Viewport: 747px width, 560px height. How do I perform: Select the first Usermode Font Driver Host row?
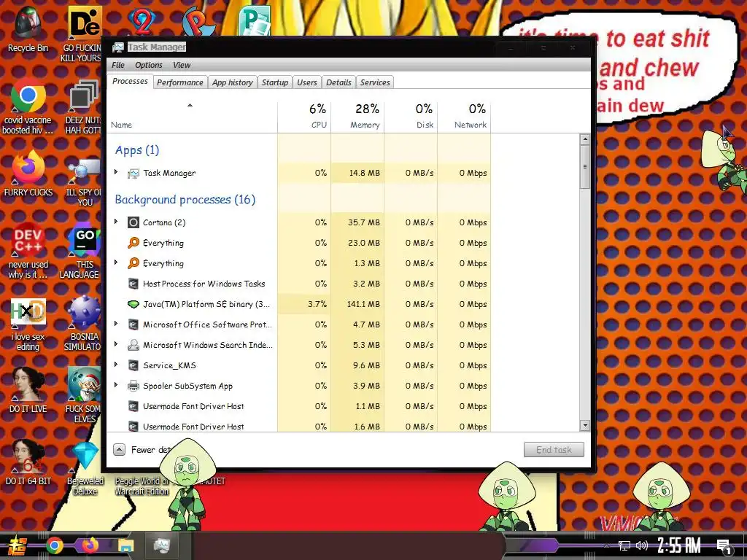coord(299,406)
